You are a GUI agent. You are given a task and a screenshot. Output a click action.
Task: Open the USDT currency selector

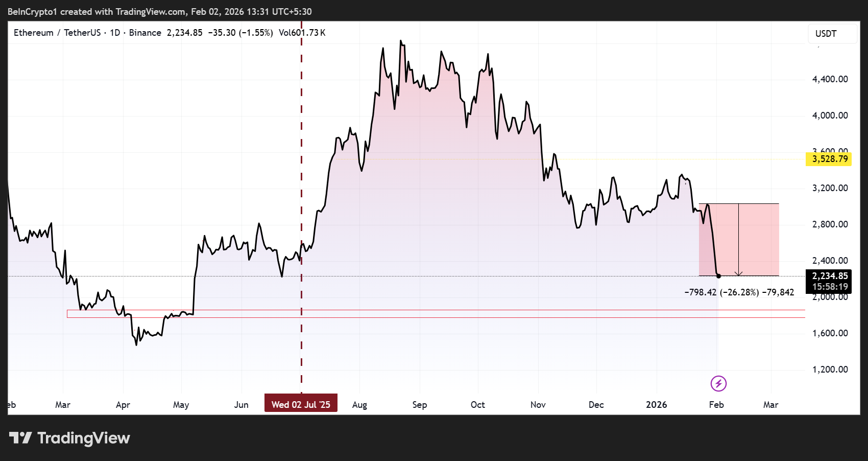tap(832, 34)
